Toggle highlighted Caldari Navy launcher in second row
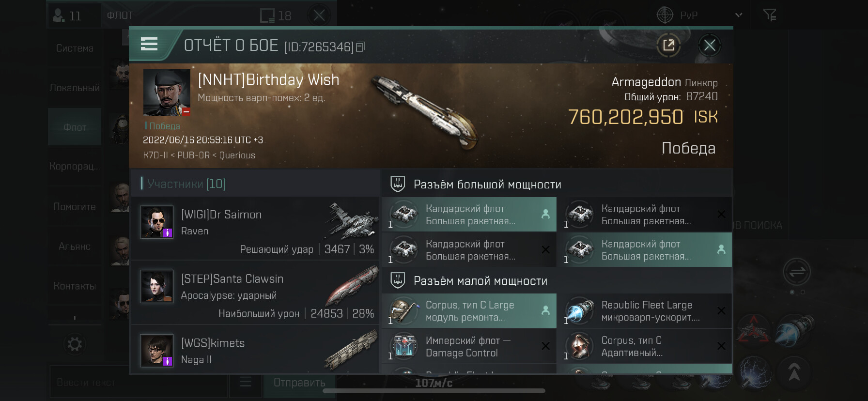Screen dimensions: 868x401 pos(645,250)
